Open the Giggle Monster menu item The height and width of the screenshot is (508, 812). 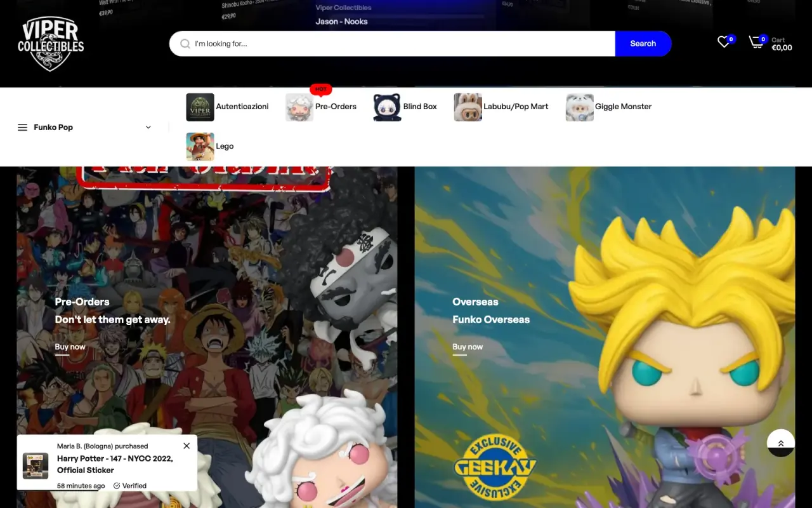tap(623, 107)
